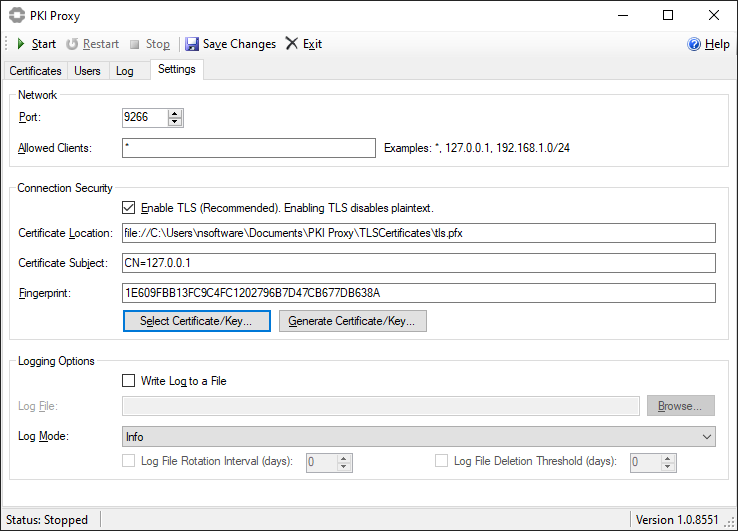The image size is (738, 531).
Task: Toggle Log File Deletion Threshold checkbox
Action: click(x=441, y=460)
